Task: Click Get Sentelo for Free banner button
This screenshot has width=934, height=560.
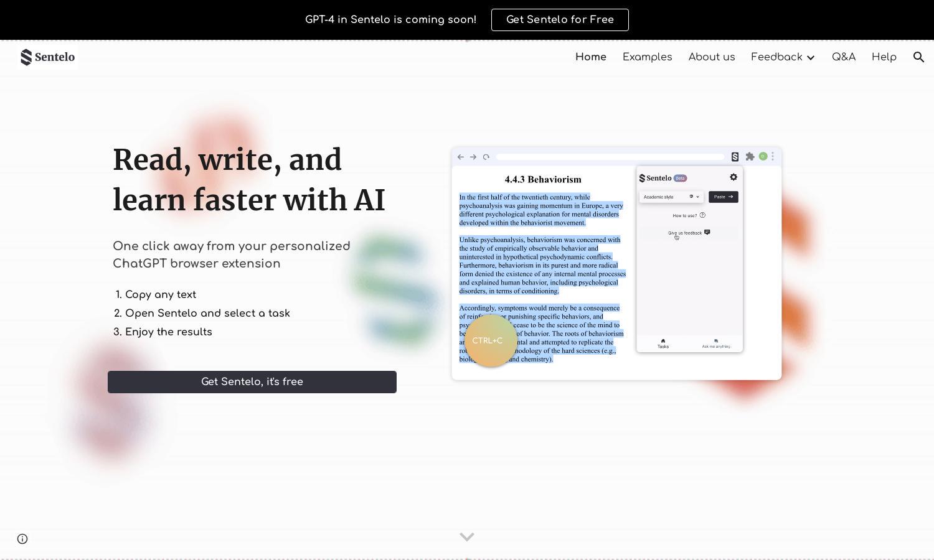Action: tap(560, 20)
